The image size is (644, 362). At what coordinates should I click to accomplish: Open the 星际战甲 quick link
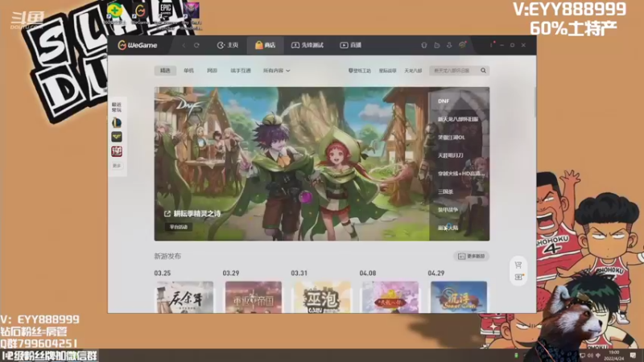(387, 71)
